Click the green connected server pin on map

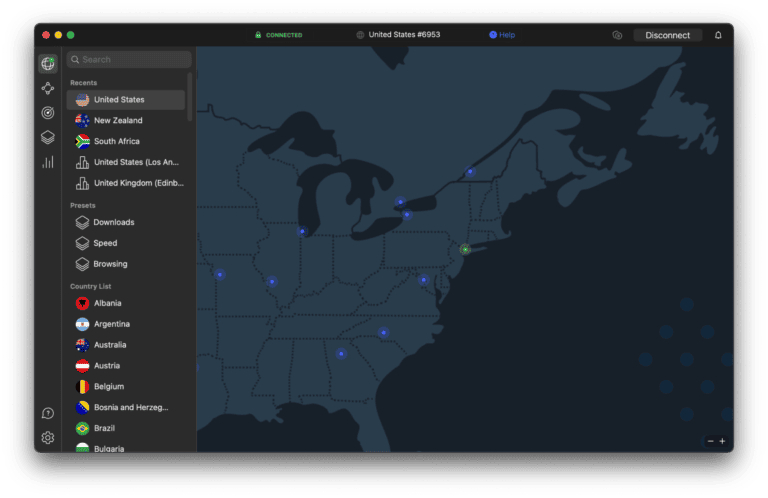click(x=465, y=249)
